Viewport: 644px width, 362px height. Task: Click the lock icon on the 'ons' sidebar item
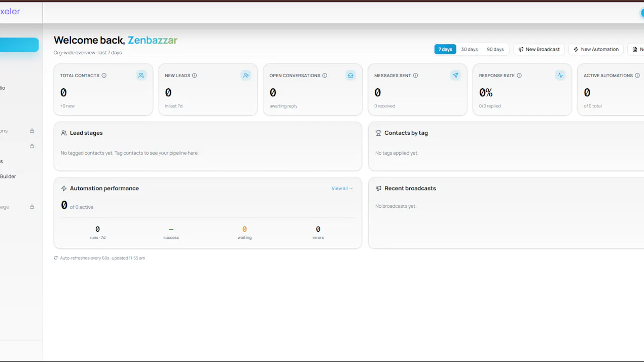32,131
